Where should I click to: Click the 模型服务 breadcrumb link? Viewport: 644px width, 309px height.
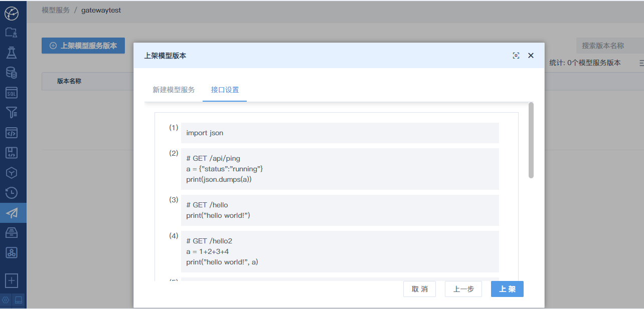[x=56, y=10]
